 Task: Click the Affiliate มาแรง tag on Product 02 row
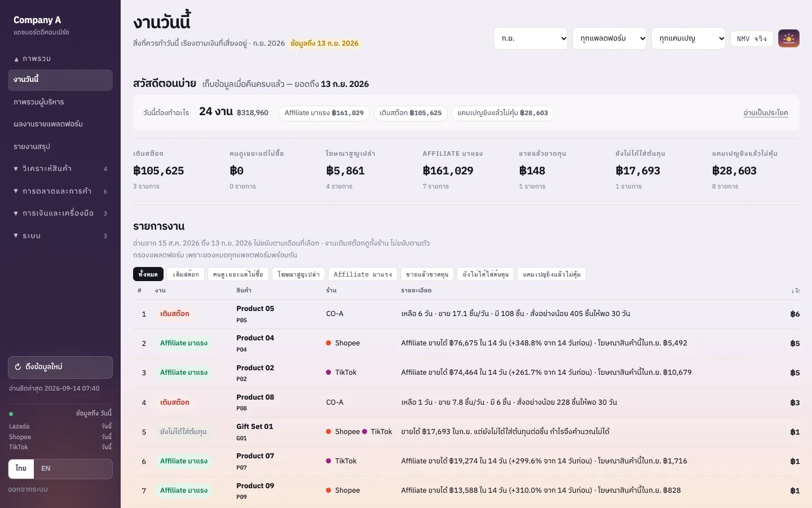coord(184,373)
